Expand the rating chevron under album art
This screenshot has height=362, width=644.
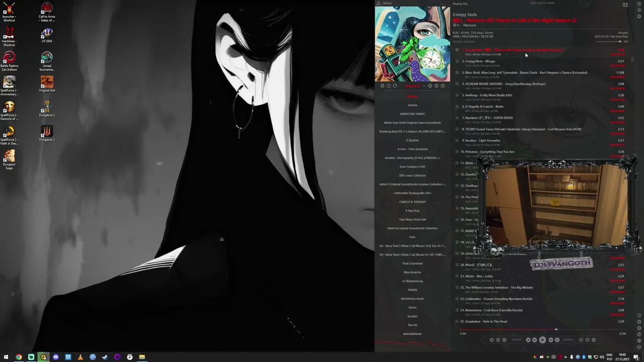click(x=424, y=85)
